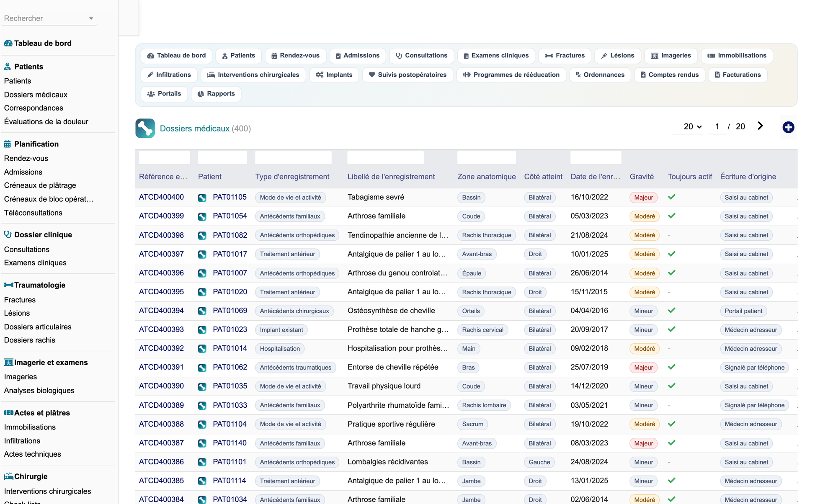The width and height of the screenshot is (815, 504).
Task: Click the add new record plus icon
Action: point(788,127)
